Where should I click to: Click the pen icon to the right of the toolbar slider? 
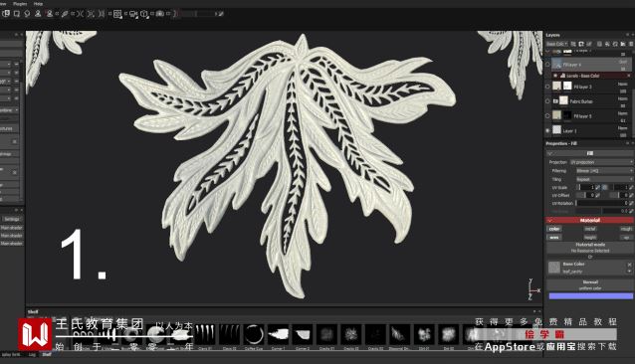221,14
